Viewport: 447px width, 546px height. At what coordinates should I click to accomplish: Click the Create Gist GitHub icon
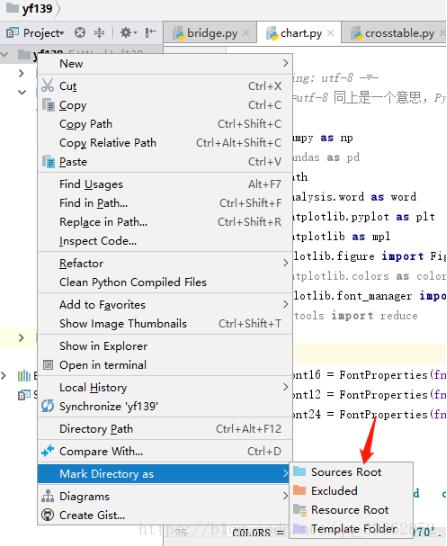pos(48,515)
